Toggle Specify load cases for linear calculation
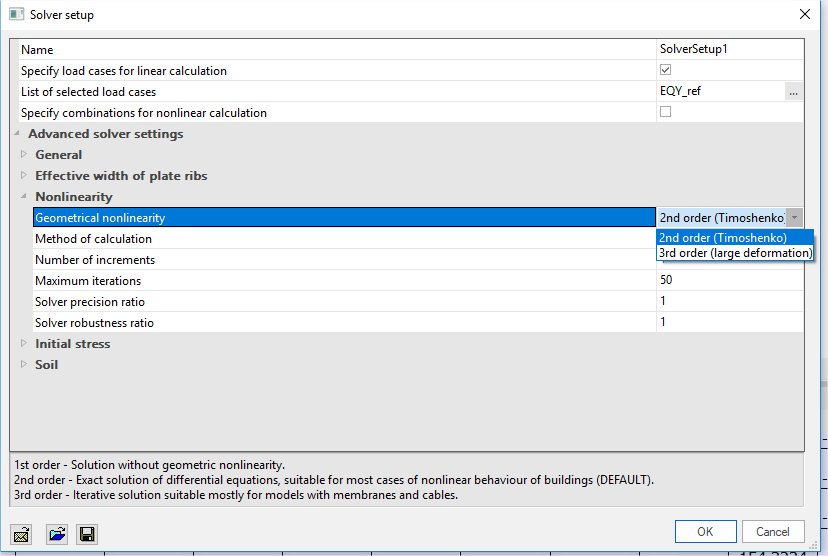Image resolution: width=828 pixels, height=556 pixels. point(665,71)
